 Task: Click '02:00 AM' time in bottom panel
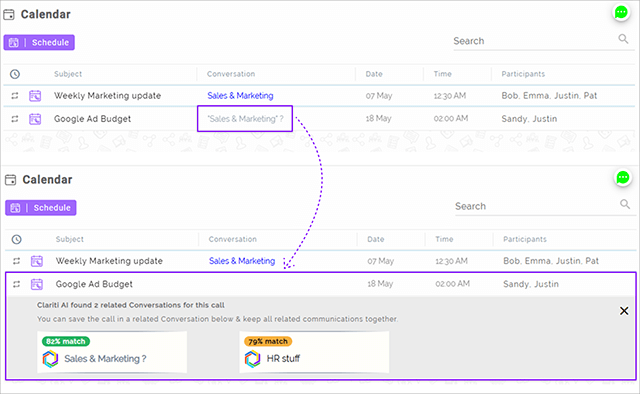click(453, 284)
